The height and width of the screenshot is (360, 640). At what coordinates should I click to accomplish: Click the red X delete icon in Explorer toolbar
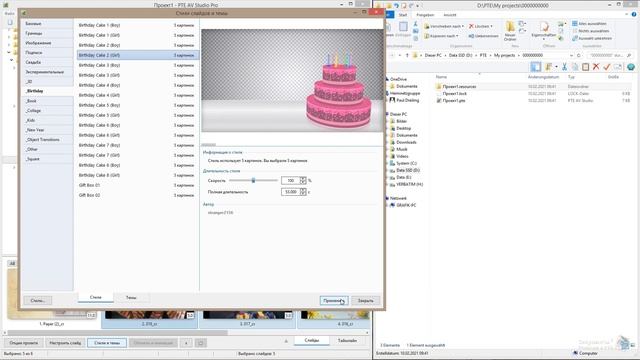[x=596, y=67]
